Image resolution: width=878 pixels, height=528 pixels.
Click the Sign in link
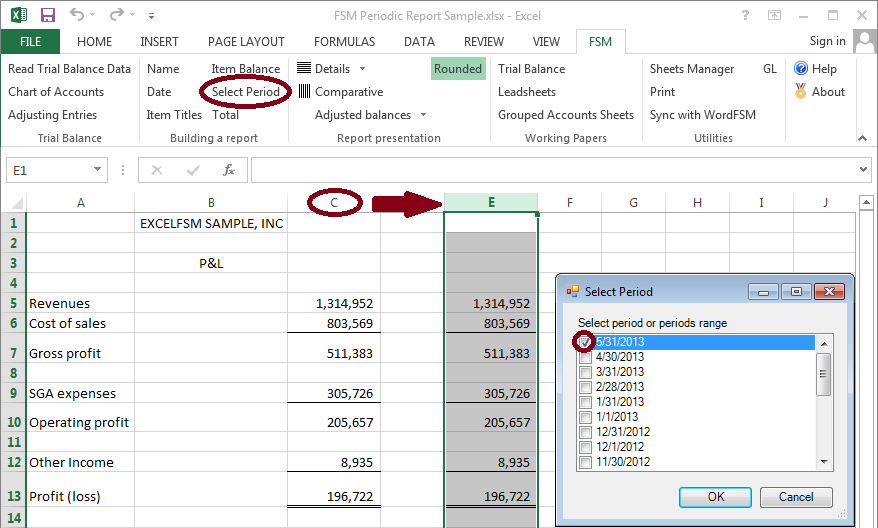coord(827,41)
